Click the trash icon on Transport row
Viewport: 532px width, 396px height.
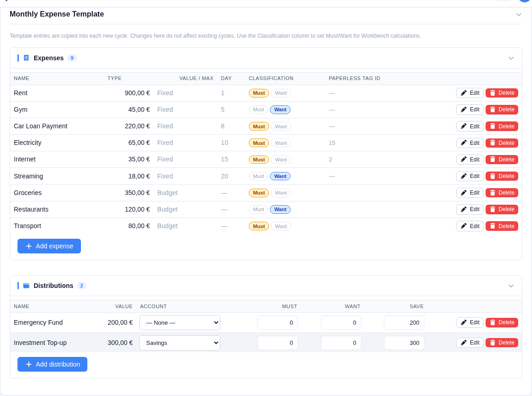pos(492,226)
